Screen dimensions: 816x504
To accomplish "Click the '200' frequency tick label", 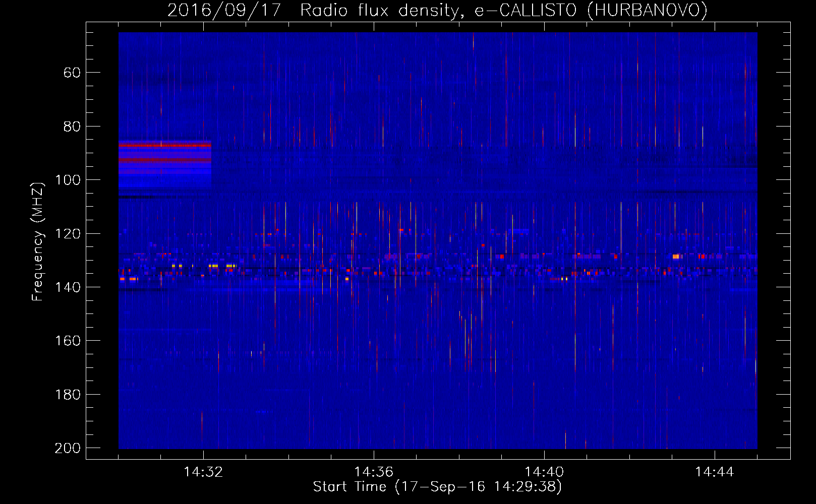I will tap(68, 448).
